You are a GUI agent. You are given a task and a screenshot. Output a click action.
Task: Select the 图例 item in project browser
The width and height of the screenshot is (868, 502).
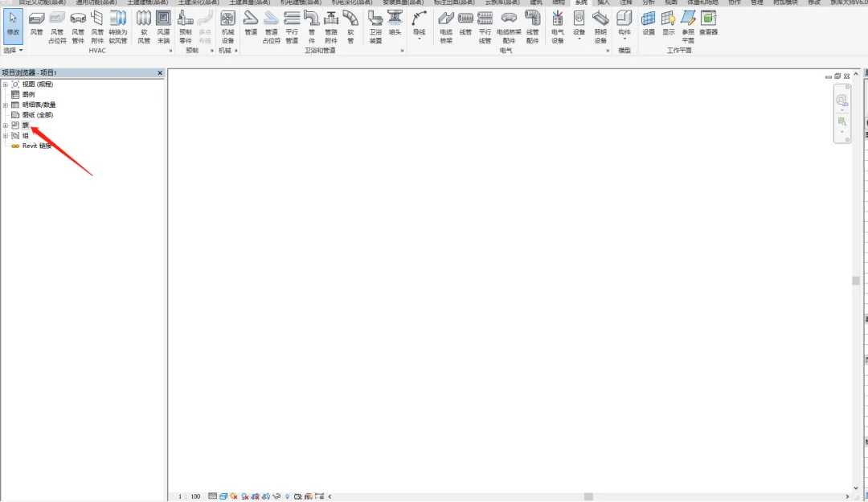point(28,95)
